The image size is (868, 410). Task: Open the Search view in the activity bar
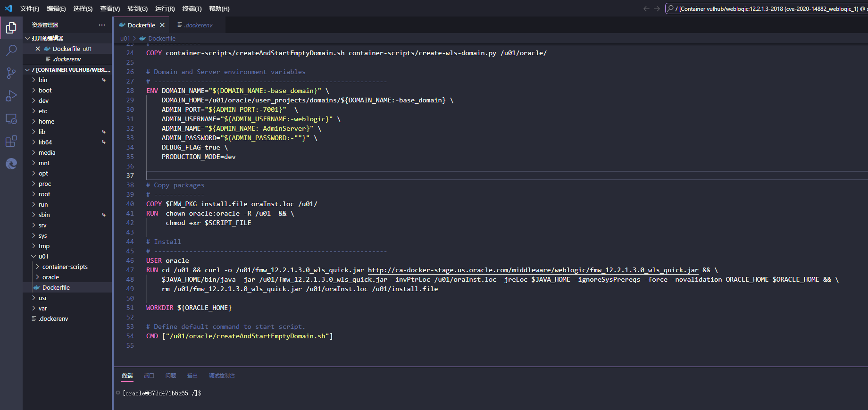tap(11, 50)
